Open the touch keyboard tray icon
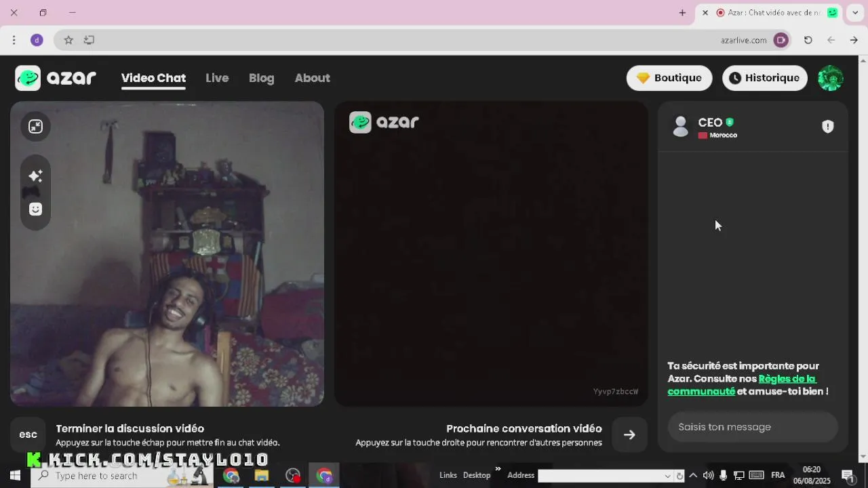This screenshot has width=868, height=488. [757, 475]
